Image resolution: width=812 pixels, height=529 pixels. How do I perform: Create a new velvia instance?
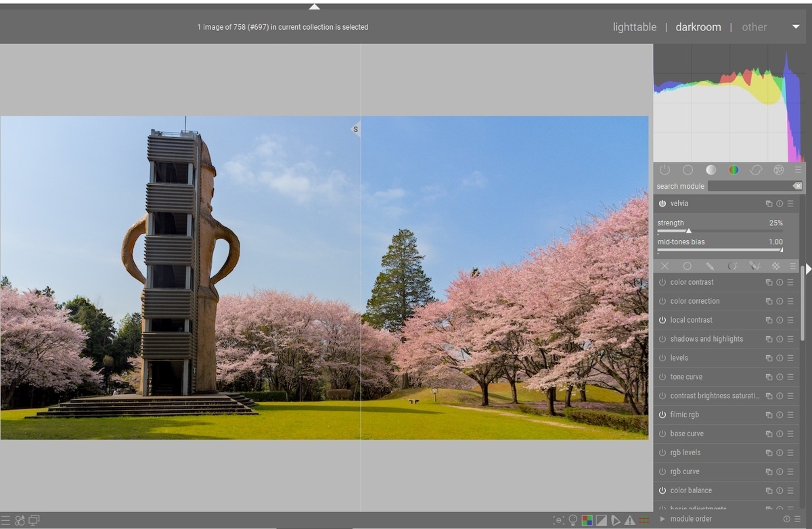click(768, 203)
